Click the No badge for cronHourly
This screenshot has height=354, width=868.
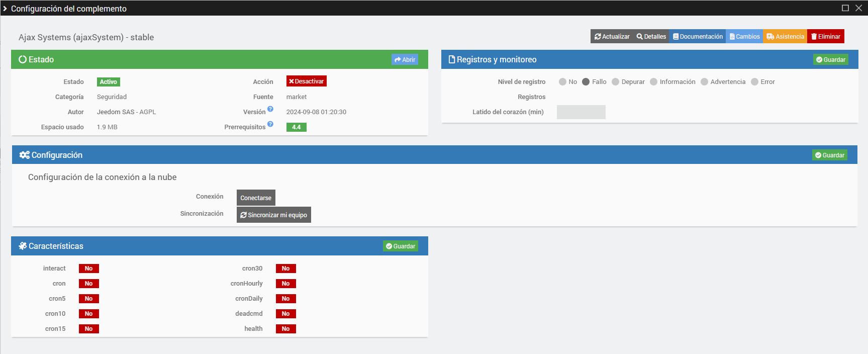(286, 284)
